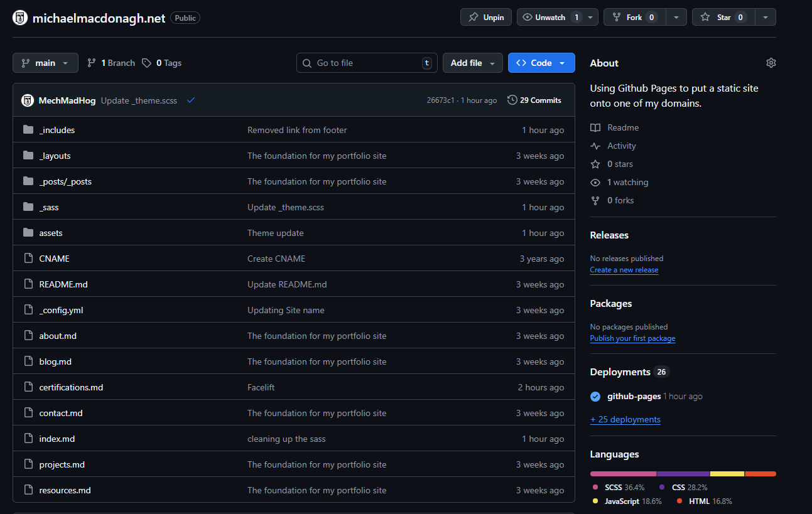Click the github-pages deployment success icon
Image resolution: width=812 pixels, height=514 pixels.
pos(595,397)
